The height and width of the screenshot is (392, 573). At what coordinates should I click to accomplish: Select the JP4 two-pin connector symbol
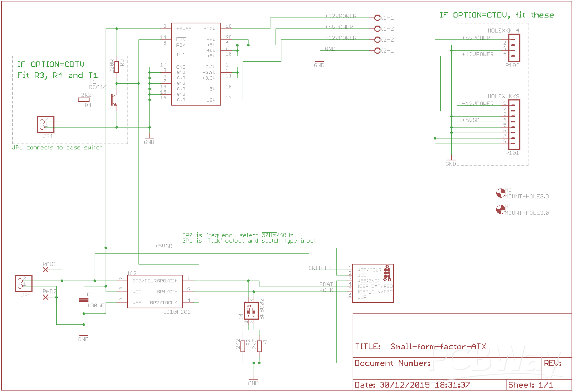(24, 283)
